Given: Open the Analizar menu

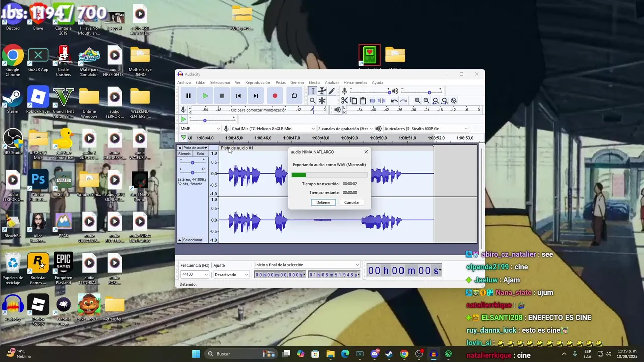Looking at the screenshot, I should pos(332,82).
